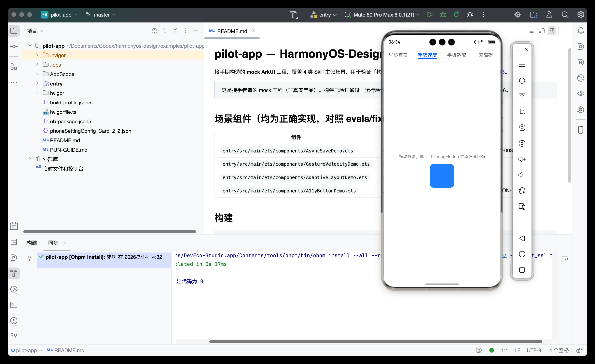The image size is (595, 364).
Task: Switch README to editor-only view
Action: click(531, 31)
